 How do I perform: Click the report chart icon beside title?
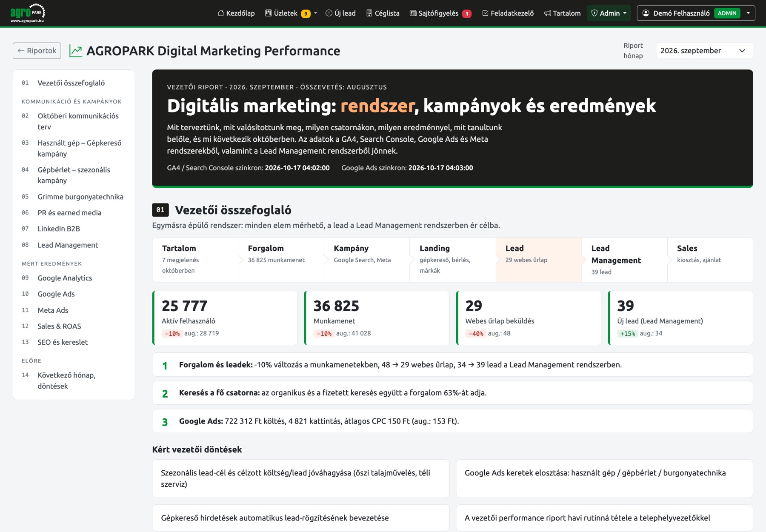tap(76, 51)
